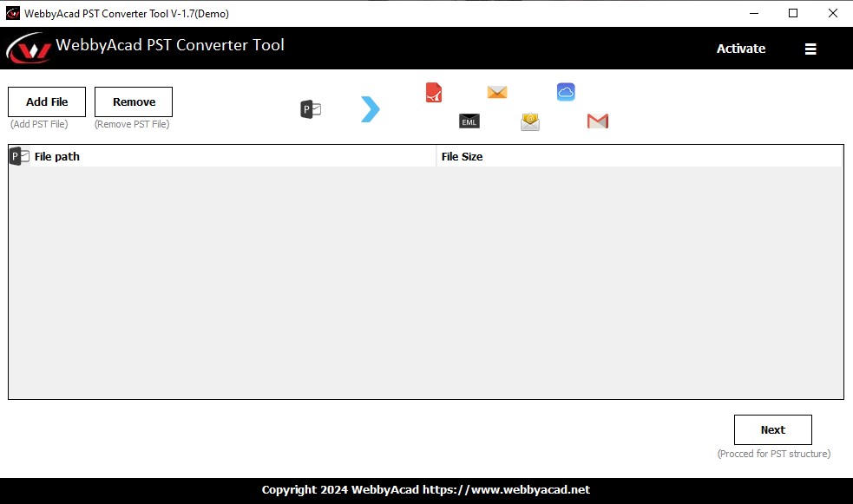Minimize the PST Converter window

[753, 13]
